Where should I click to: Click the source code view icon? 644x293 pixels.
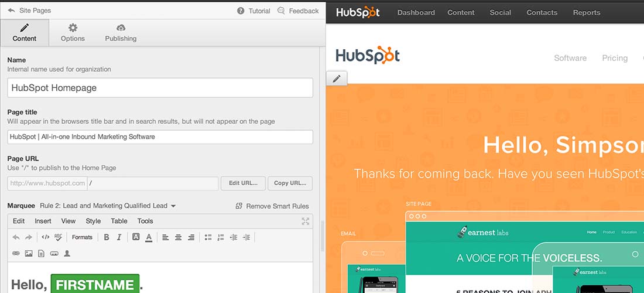[x=46, y=237]
